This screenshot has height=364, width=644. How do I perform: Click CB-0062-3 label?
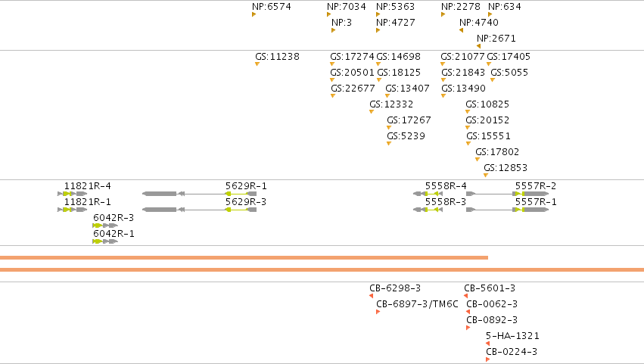492,304
